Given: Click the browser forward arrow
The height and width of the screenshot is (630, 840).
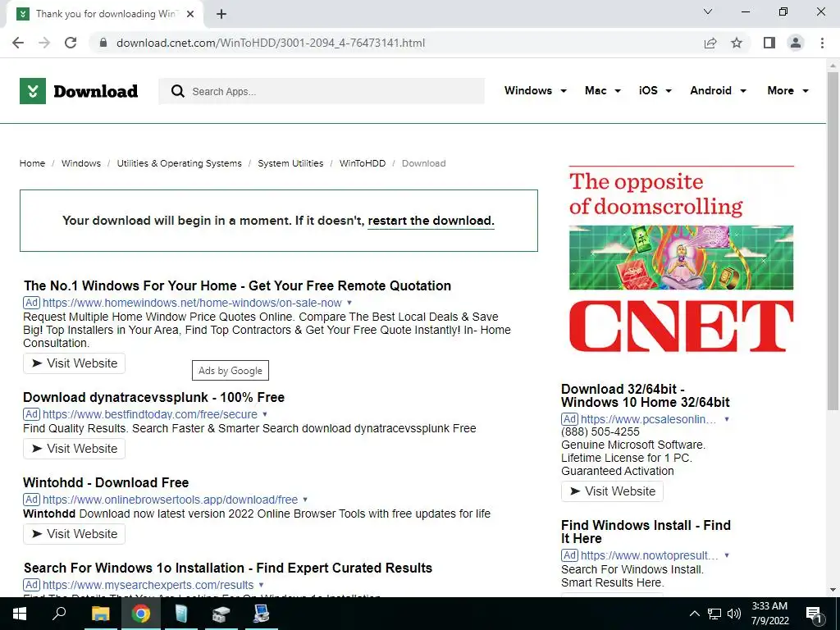Looking at the screenshot, I should click(x=44, y=43).
